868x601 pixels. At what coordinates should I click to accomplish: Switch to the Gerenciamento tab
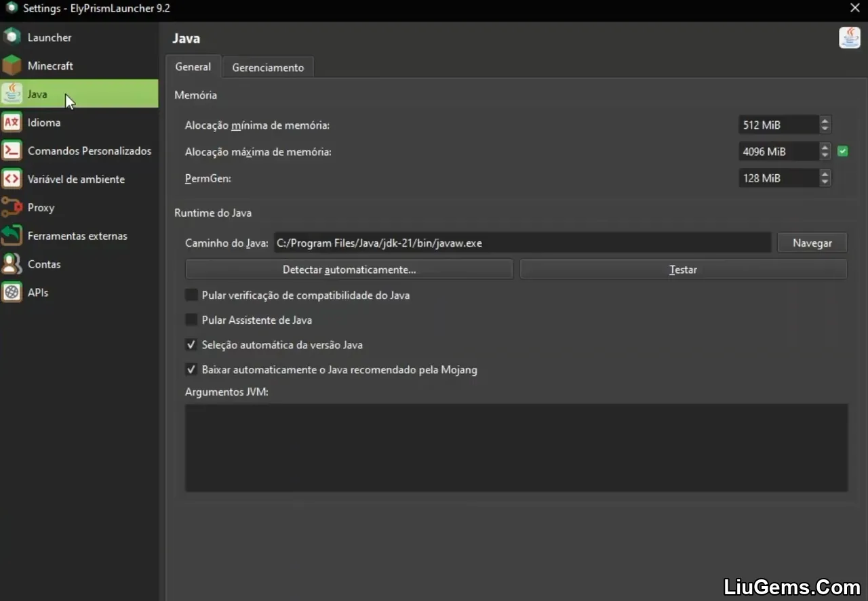pos(268,67)
